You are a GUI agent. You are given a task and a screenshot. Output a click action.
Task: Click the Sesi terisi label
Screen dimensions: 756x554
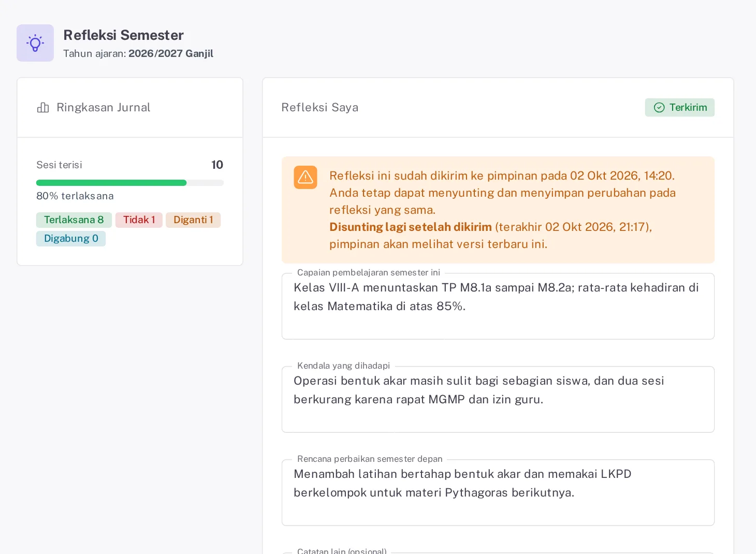click(x=59, y=165)
